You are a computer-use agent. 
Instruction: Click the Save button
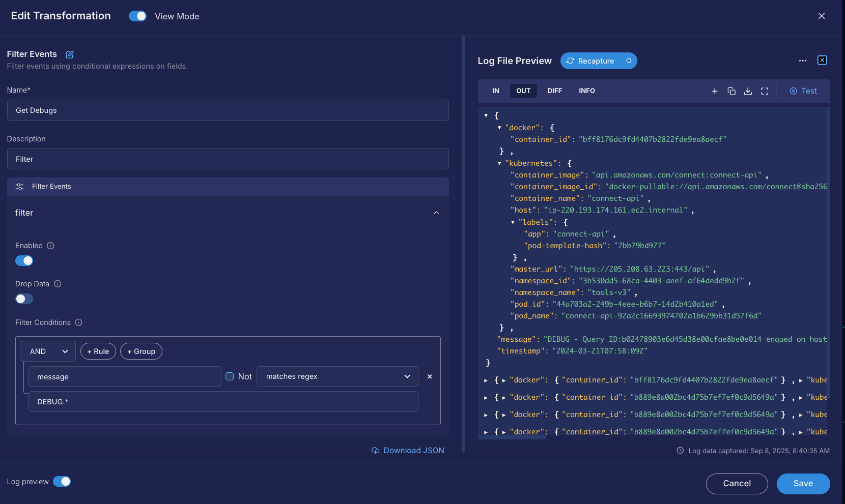803,484
